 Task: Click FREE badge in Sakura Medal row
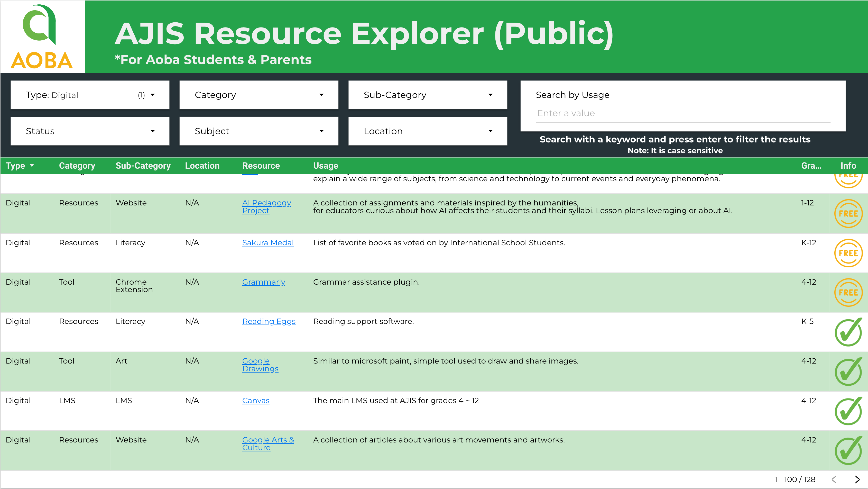pyautogui.click(x=848, y=253)
